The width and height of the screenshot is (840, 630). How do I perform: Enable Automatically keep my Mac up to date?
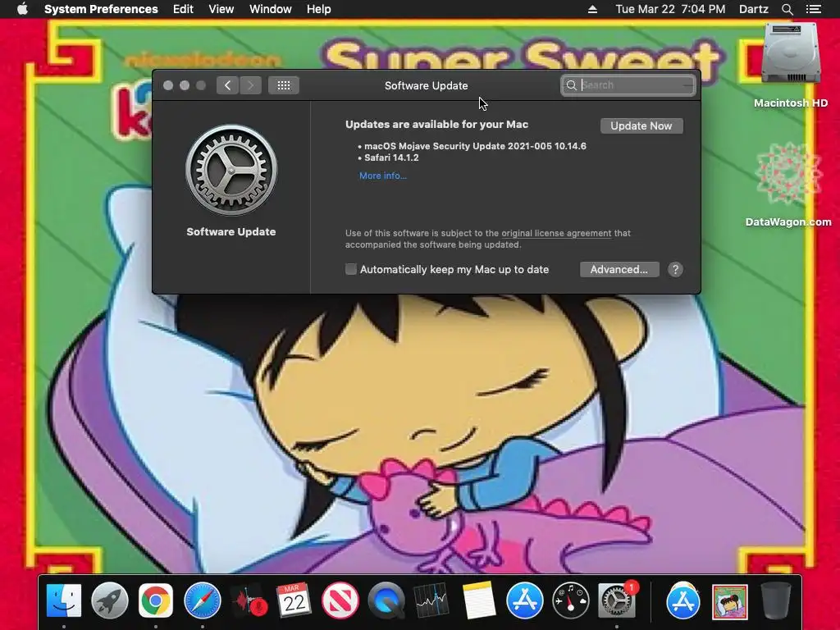click(351, 269)
